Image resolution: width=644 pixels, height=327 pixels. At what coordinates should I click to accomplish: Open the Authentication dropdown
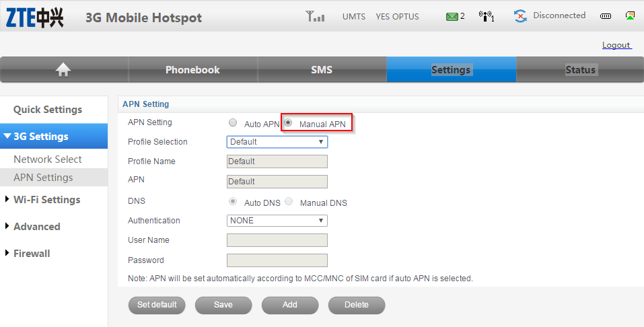tap(277, 221)
